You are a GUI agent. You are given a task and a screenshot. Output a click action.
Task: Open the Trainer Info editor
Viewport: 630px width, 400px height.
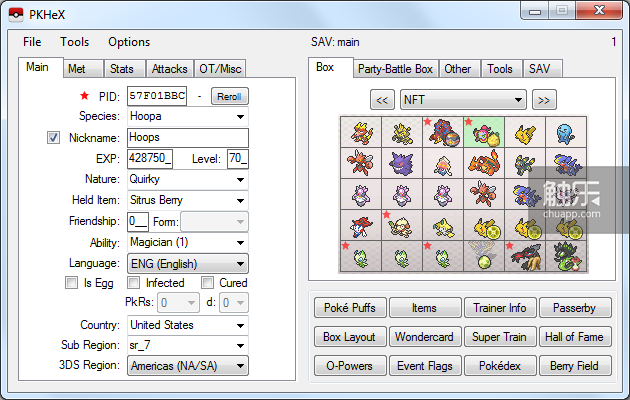coord(500,308)
